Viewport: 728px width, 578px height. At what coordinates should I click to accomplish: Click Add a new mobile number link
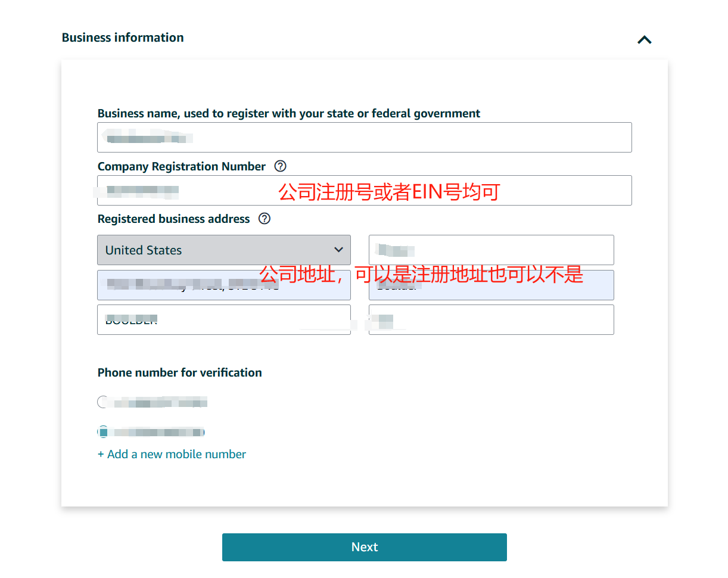click(172, 454)
